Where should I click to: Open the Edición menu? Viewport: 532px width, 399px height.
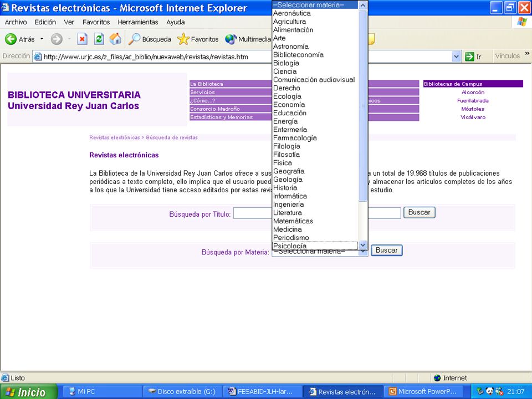point(45,22)
